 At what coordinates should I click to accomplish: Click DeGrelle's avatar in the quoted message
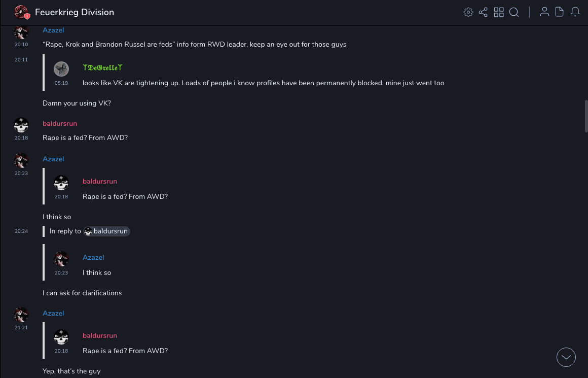(x=61, y=69)
